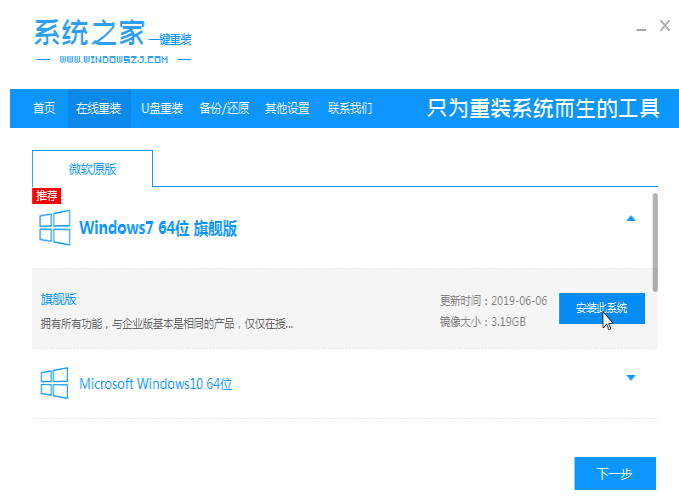Image resolution: width=679 pixels, height=501 pixels.
Task: Collapse the Windows7 64位 旗舰版 section
Action: click(x=630, y=218)
